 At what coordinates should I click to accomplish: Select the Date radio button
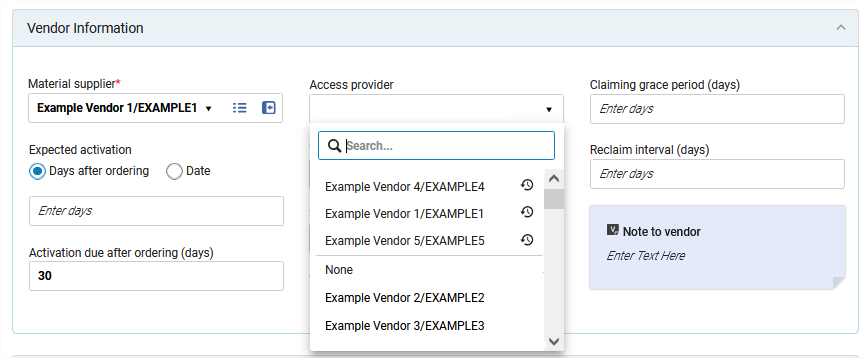point(174,172)
